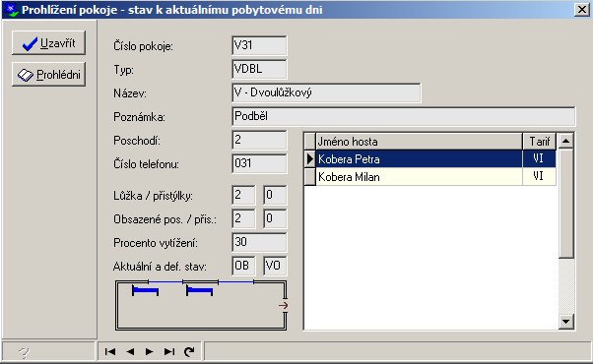593x364 pixels.
Task: Click the first bed icon in room plan
Action: 145,290
